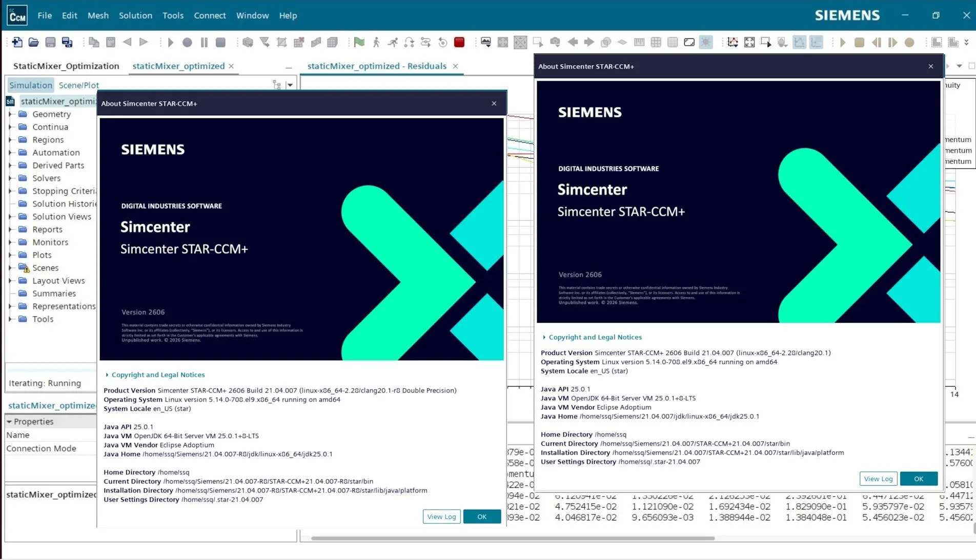This screenshot has width=976, height=560.
Task: Toggle the second highlighted plot-axis toolbar button
Action: [x=816, y=43]
